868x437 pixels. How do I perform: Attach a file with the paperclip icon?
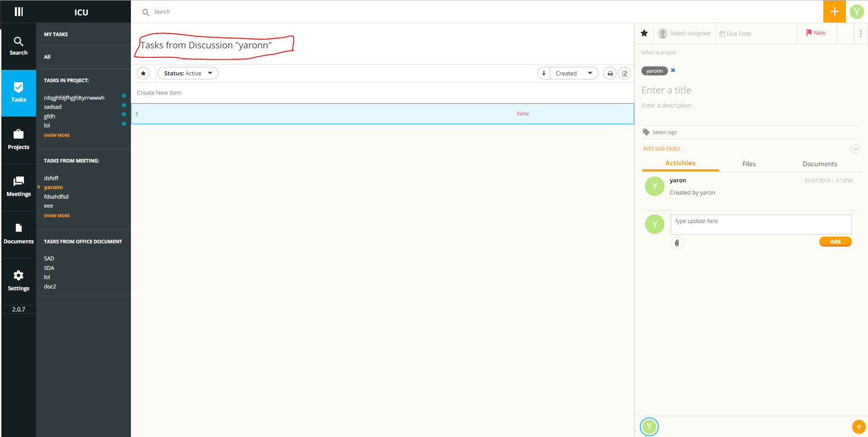[677, 243]
